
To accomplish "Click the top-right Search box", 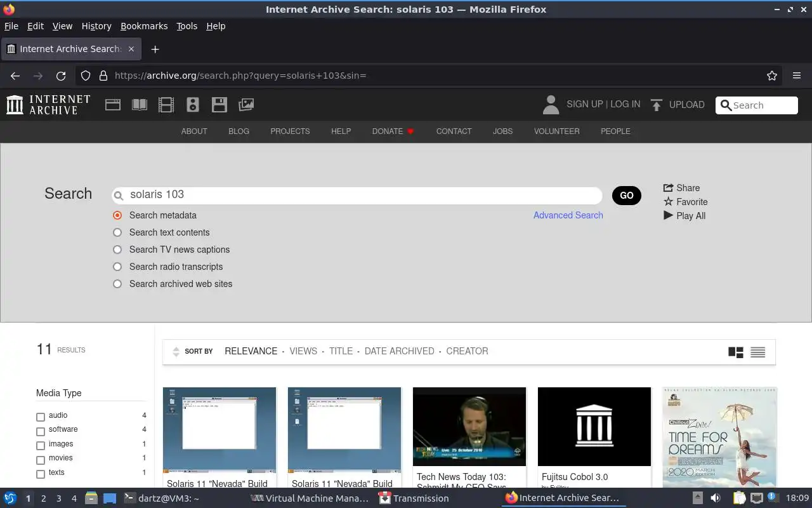I will point(757,105).
